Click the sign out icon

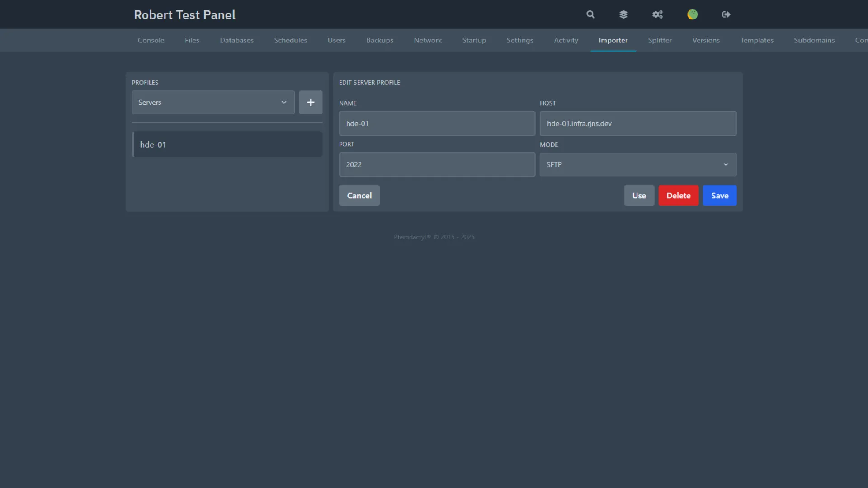[726, 14]
